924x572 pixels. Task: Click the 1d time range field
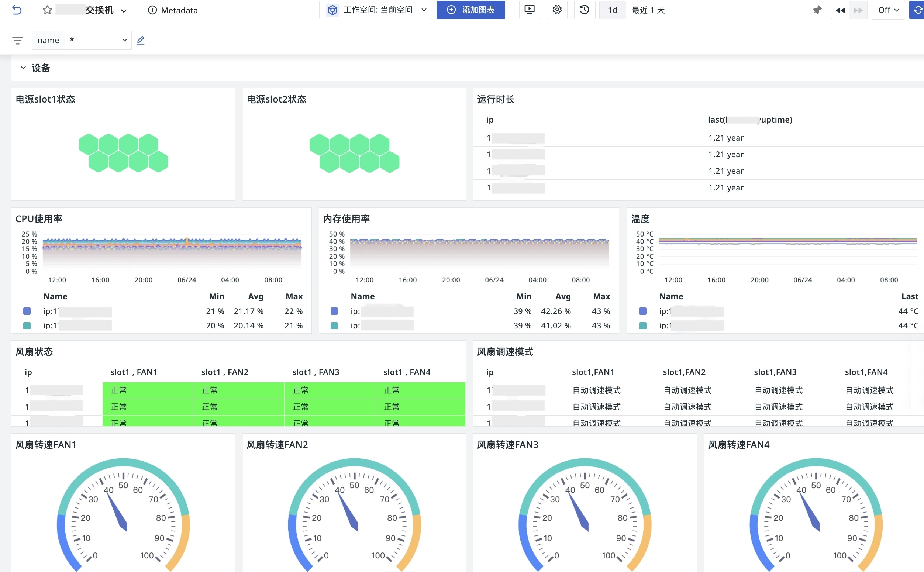pos(612,10)
